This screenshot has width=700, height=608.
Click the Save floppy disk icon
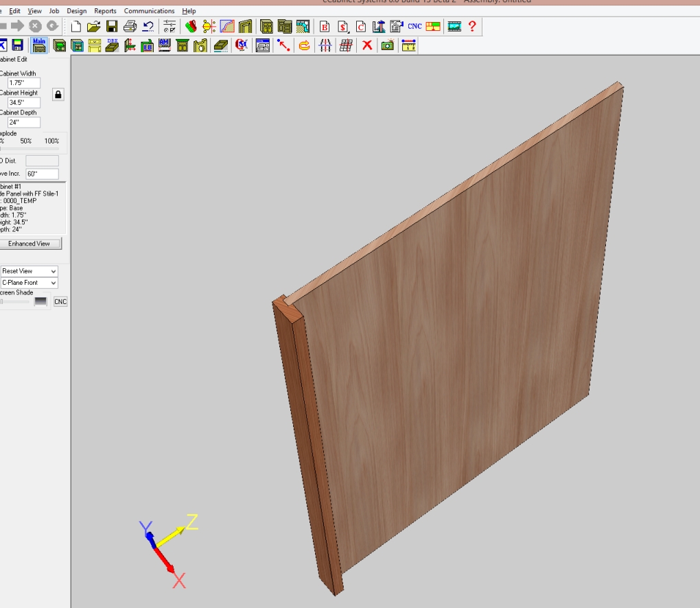click(112, 27)
